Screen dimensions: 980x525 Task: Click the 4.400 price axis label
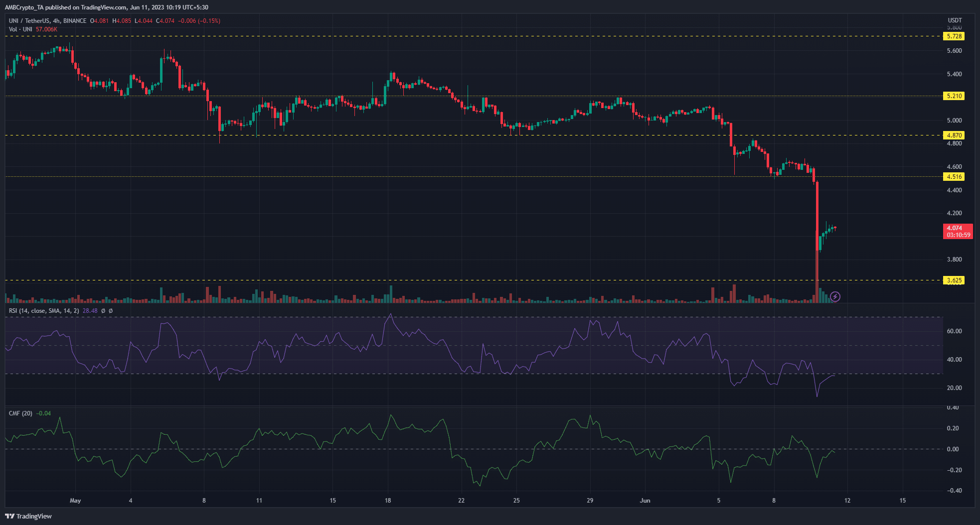tap(954, 190)
